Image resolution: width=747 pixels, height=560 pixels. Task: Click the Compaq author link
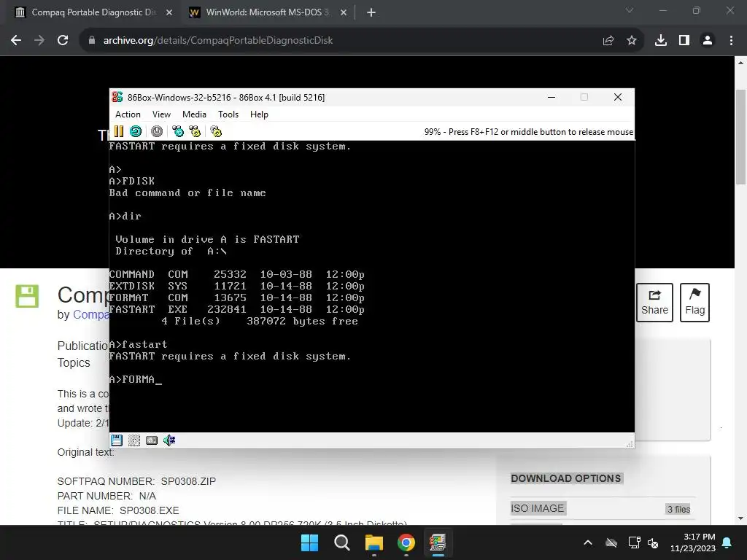click(90, 315)
